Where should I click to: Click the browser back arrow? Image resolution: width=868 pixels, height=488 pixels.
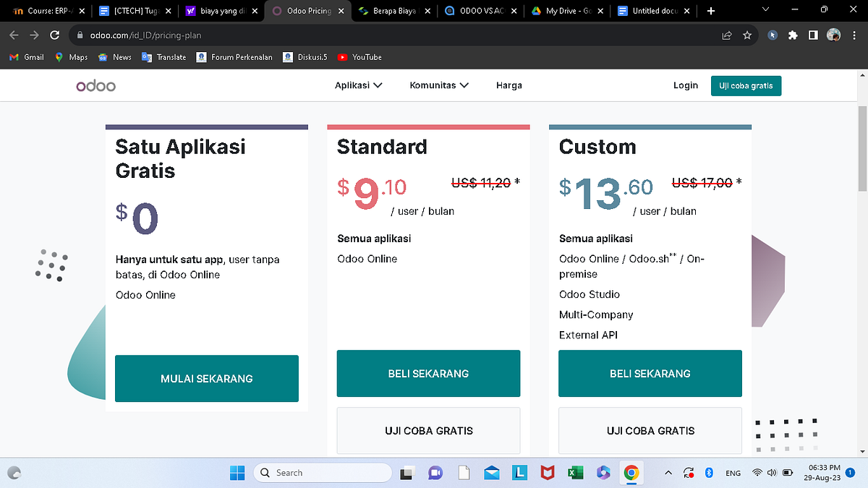coord(14,34)
